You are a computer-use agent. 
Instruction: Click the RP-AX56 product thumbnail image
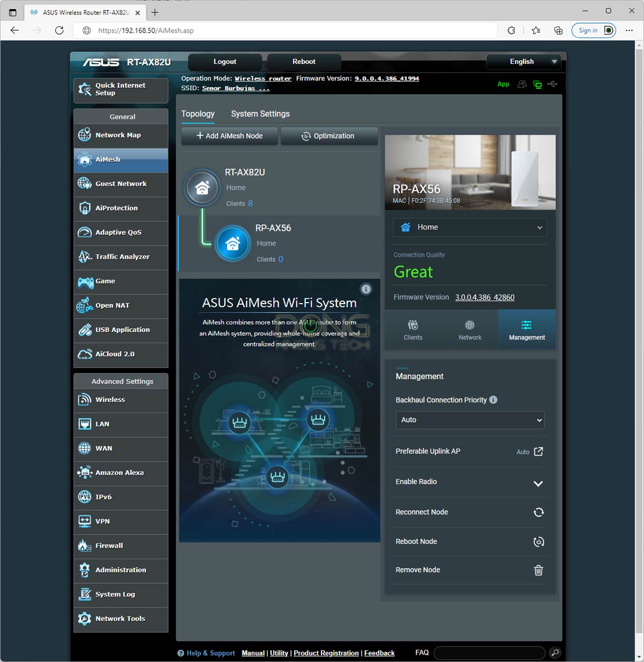pyautogui.click(x=470, y=172)
